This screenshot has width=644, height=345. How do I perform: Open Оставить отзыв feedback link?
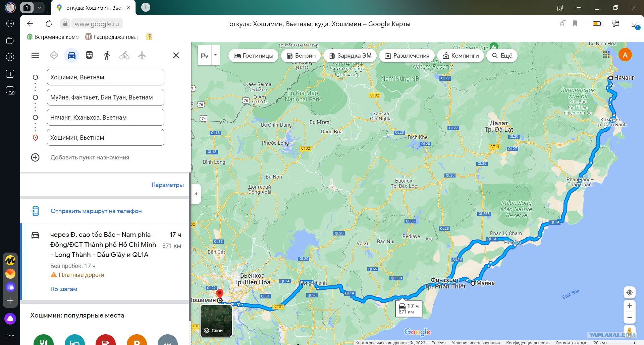(x=571, y=343)
